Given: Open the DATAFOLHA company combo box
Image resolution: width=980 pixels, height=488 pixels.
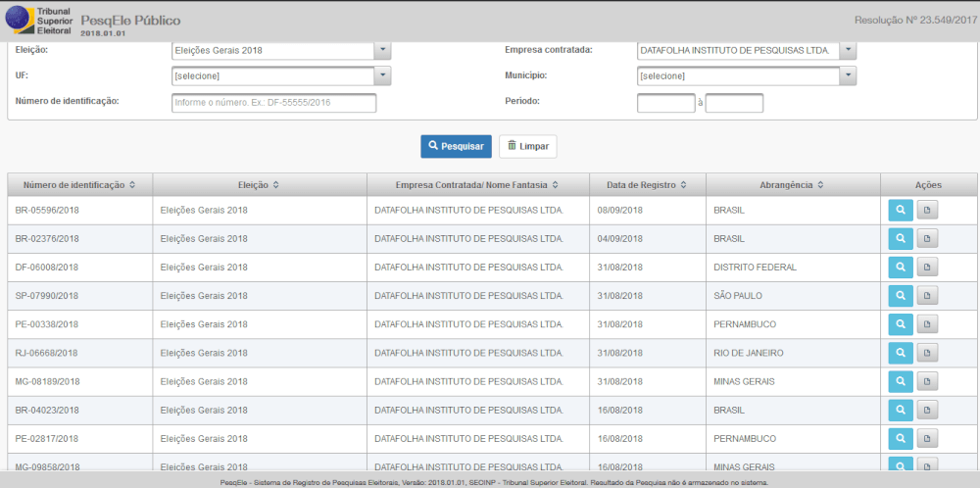Looking at the screenshot, I should (x=747, y=51).
